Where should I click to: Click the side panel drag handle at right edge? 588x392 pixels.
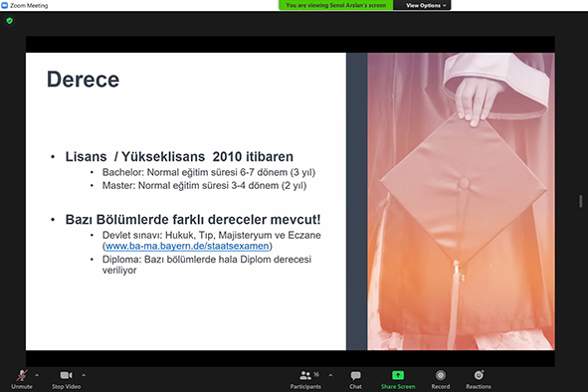pos(580,201)
